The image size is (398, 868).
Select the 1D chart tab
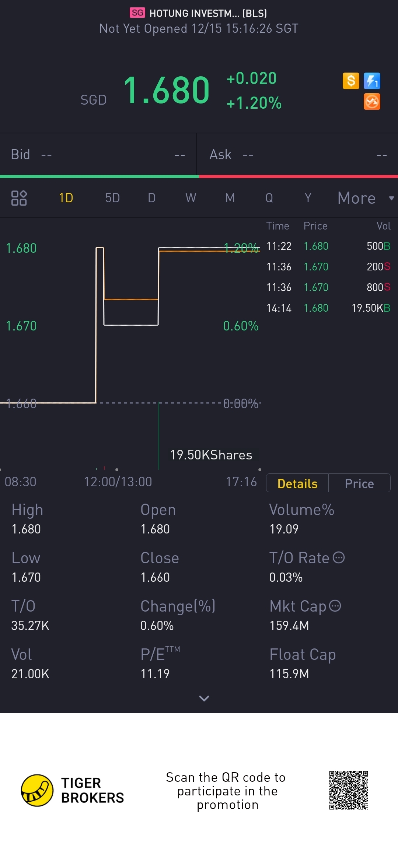(x=66, y=198)
